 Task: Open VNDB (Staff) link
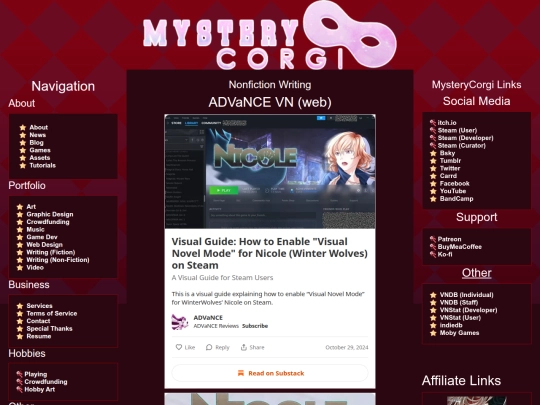tap(459, 302)
